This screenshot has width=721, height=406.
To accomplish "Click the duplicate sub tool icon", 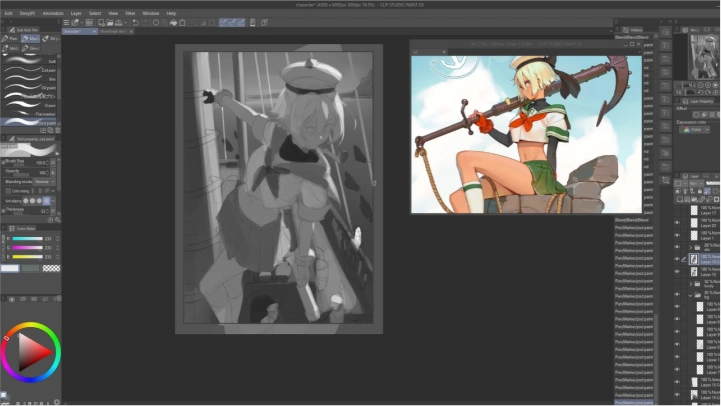I will click(x=50, y=131).
